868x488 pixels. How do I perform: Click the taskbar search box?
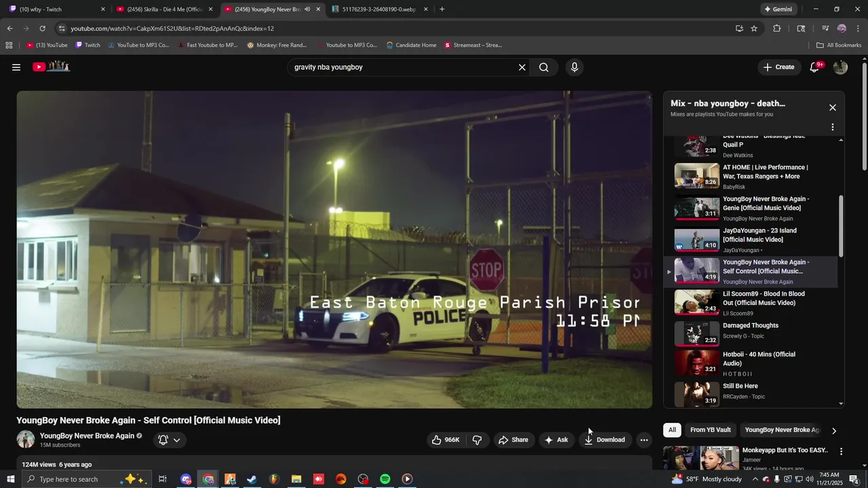(85, 479)
